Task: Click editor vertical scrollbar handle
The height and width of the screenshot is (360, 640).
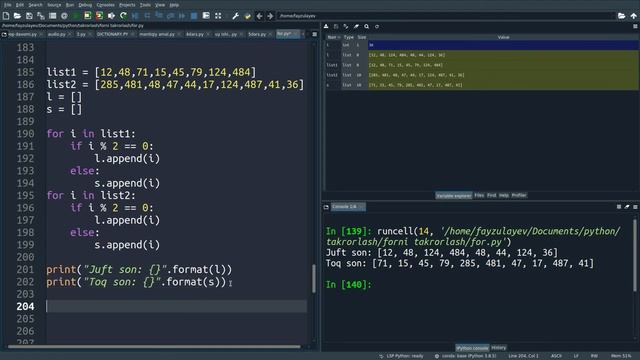Action: pos(313,278)
